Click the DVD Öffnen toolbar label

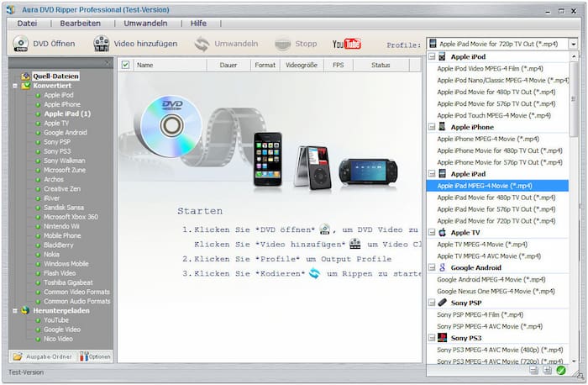(x=54, y=44)
